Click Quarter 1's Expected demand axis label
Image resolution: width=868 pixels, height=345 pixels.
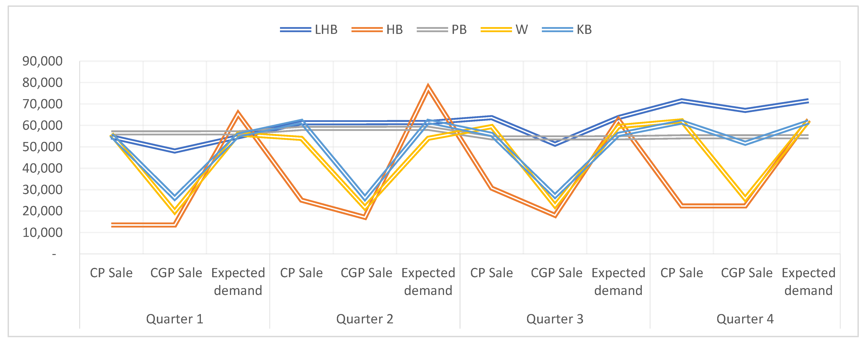238,281
